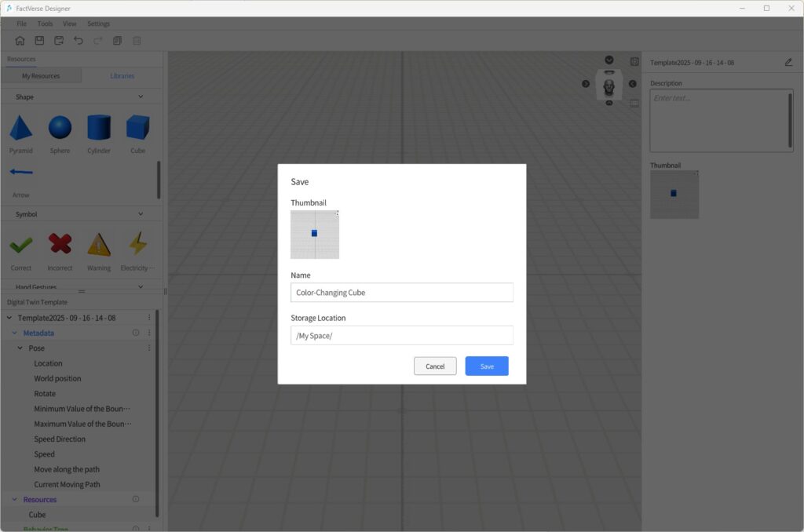Collapse the Shape category chevron
804x532 pixels.
141,97
